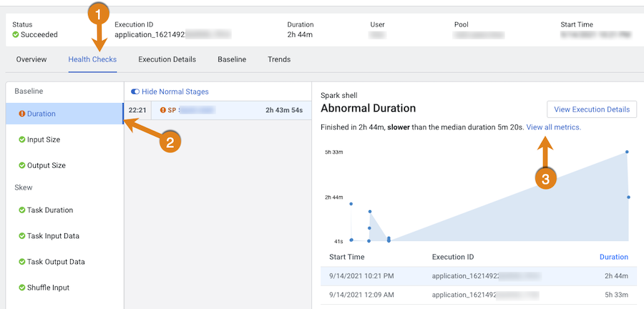
Task: Click the green check icon for Output Size
Action: (22, 165)
